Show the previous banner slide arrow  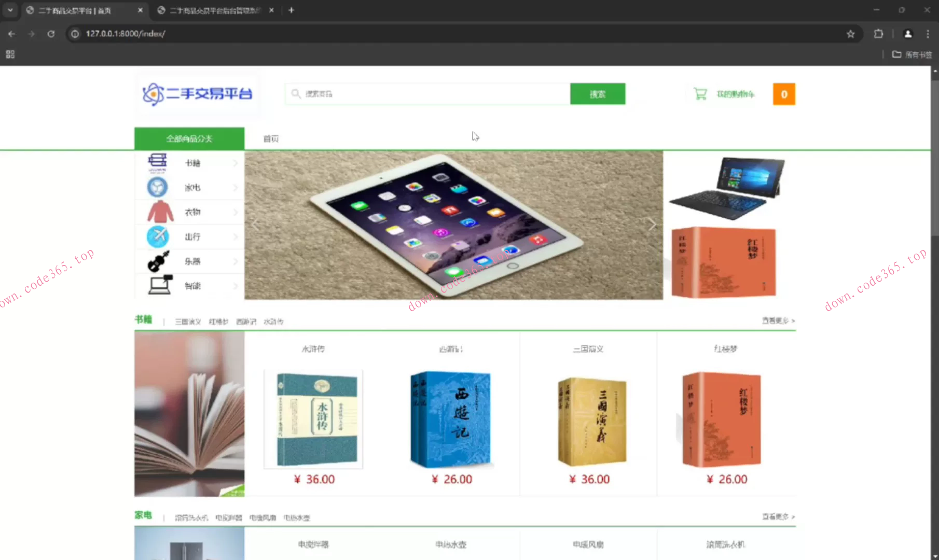pos(255,225)
